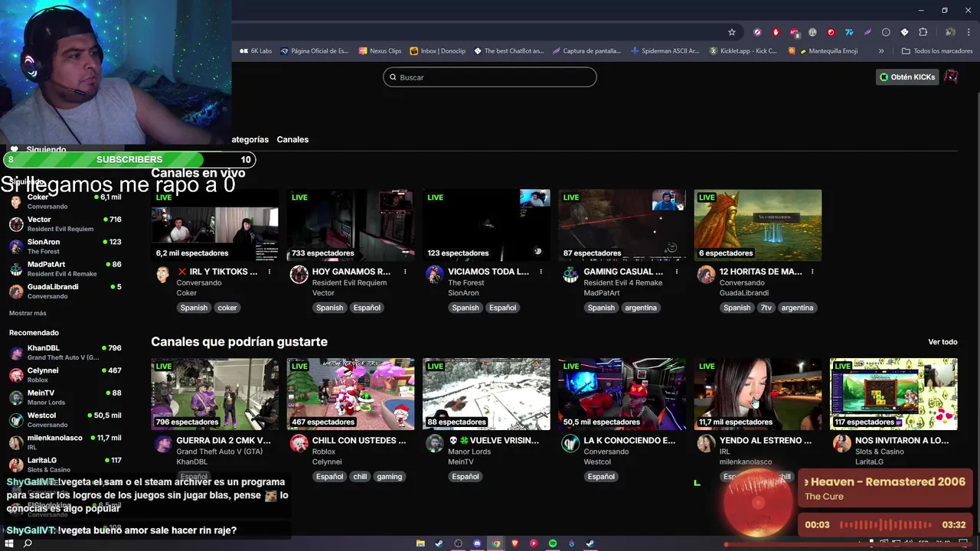Click LaritaLG's avatar under NOS INVITARON stream
This screenshot has width=980, height=551.
point(842,444)
